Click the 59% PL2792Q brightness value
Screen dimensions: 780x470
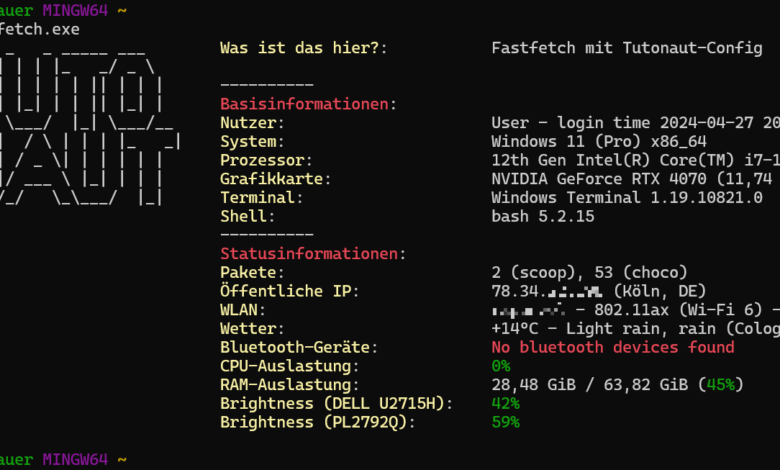(x=505, y=423)
